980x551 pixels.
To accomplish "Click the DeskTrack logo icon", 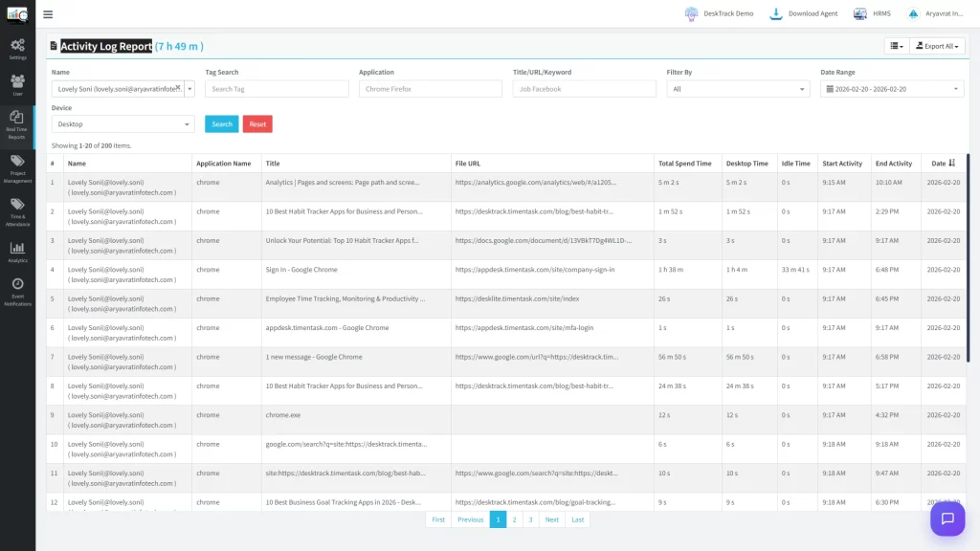I will [17, 13].
